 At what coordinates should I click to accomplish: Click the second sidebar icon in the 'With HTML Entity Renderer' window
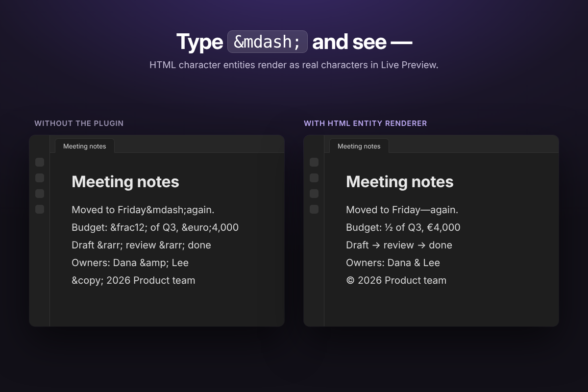point(314,178)
